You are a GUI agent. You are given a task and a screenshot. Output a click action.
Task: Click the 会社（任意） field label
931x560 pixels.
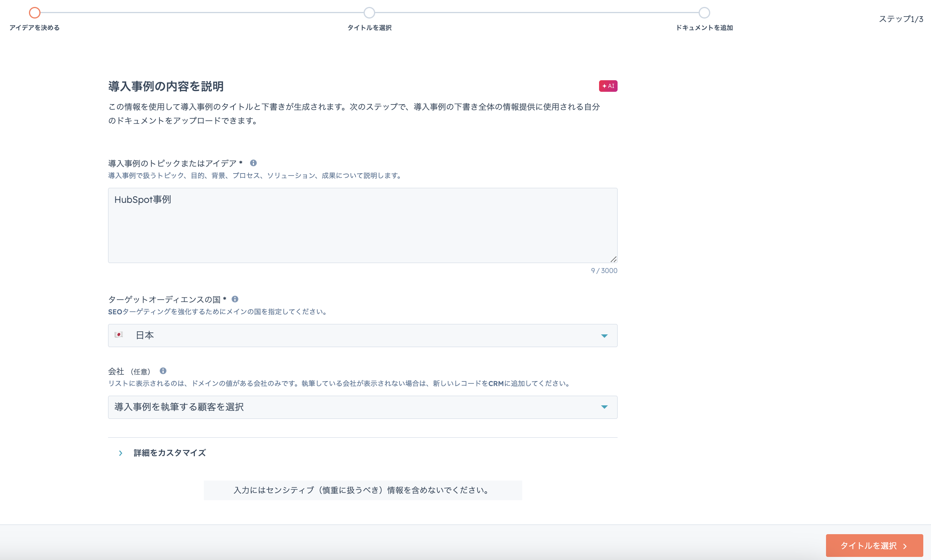click(x=129, y=371)
